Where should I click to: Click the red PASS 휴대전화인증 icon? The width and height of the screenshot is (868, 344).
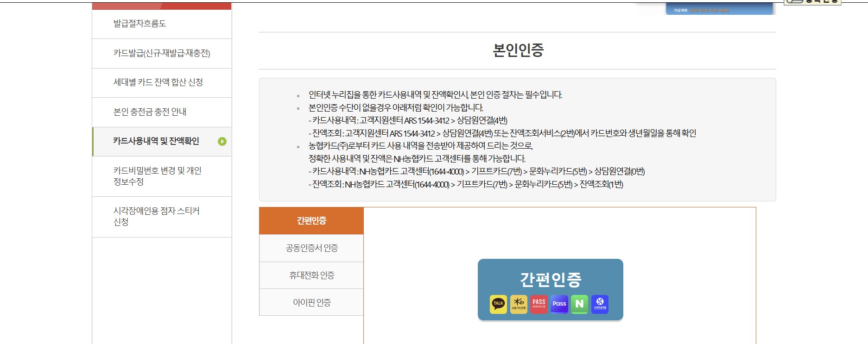pyautogui.click(x=539, y=304)
